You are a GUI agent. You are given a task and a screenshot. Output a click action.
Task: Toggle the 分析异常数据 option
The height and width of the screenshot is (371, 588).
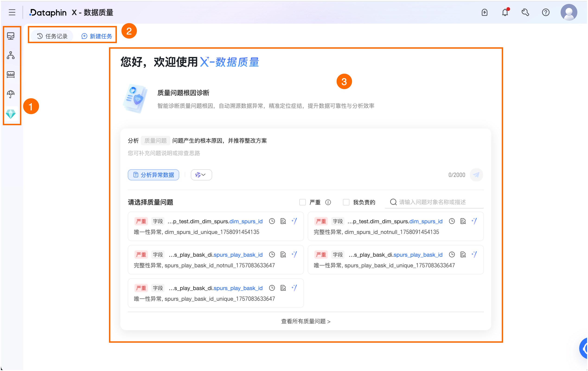[x=153, y=175]
